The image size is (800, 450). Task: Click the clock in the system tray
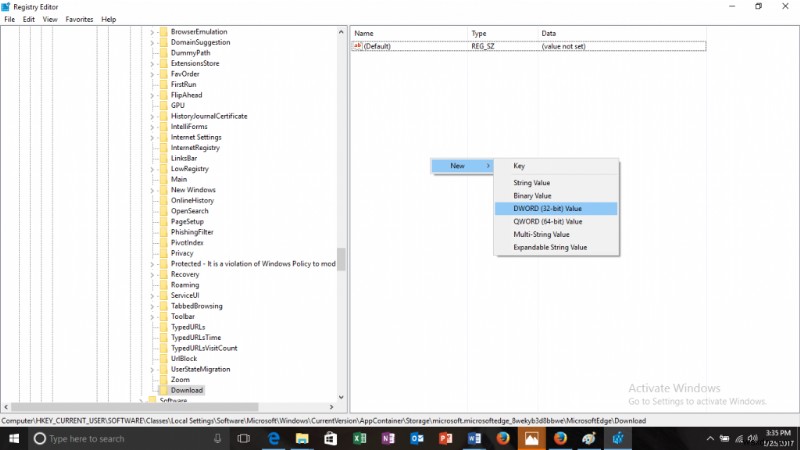pyautogui.click(x=779, y=438)
